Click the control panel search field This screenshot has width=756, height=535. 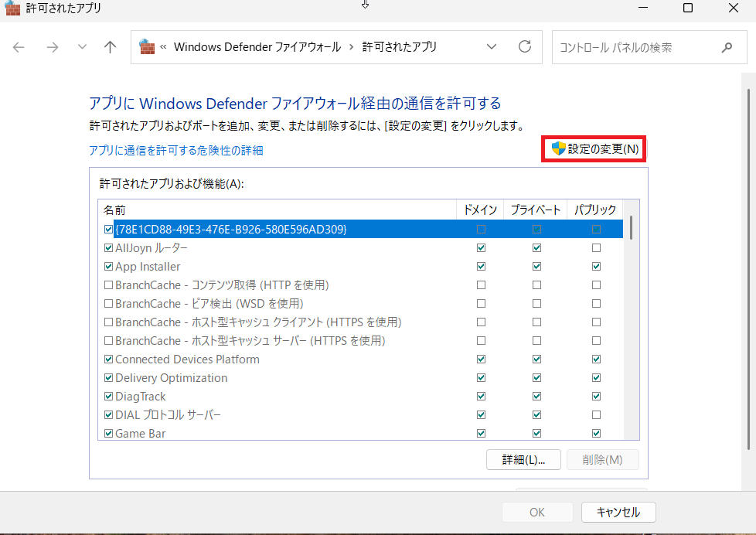649,47
